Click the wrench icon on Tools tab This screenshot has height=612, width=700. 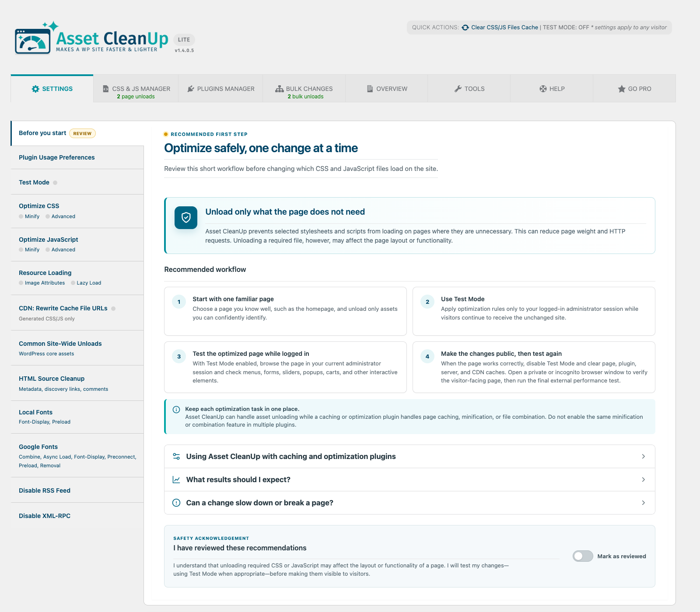pos(458,89)
